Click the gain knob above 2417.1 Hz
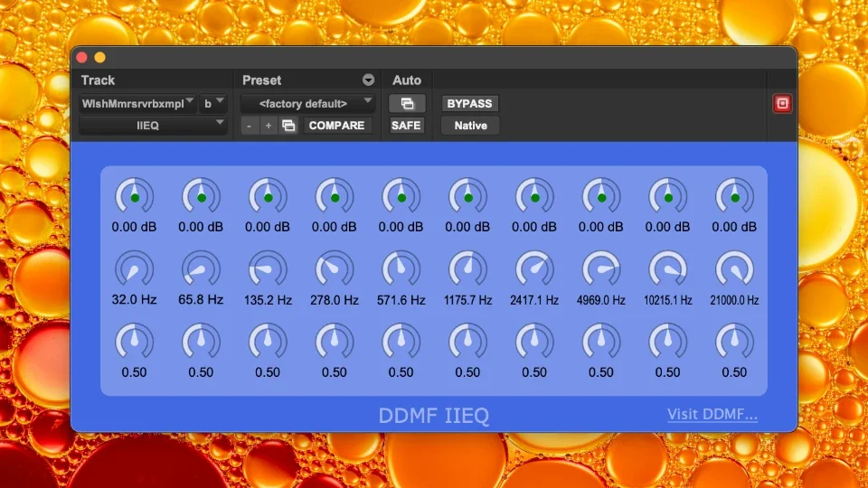The image size is (868, 488). [x=534, y=196]
